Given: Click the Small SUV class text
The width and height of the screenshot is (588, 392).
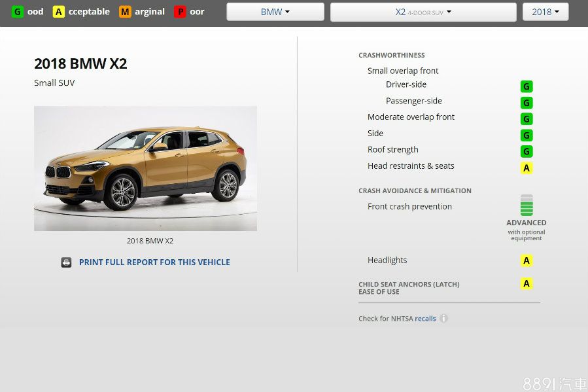Looking at the screenshot, I should pyautogui.click(x=54, y=83).
